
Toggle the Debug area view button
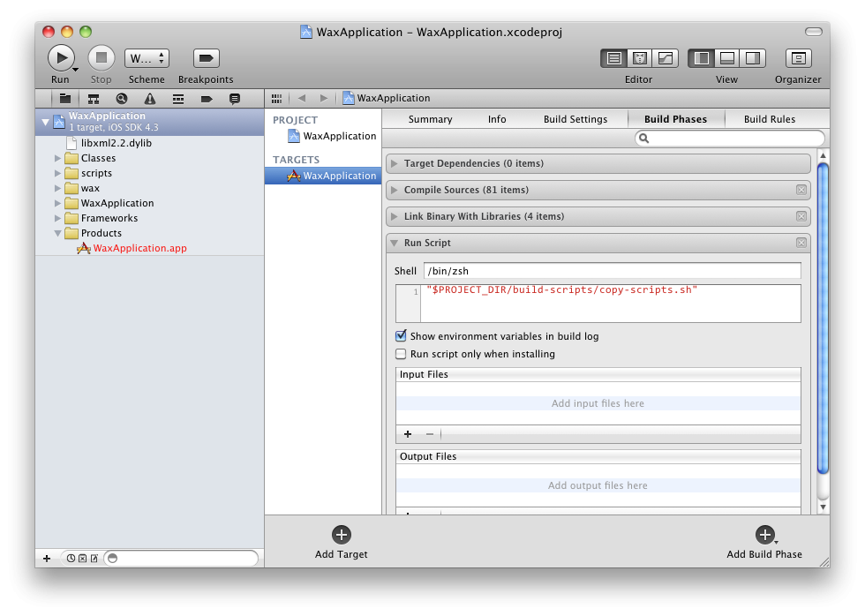[726, 58]
